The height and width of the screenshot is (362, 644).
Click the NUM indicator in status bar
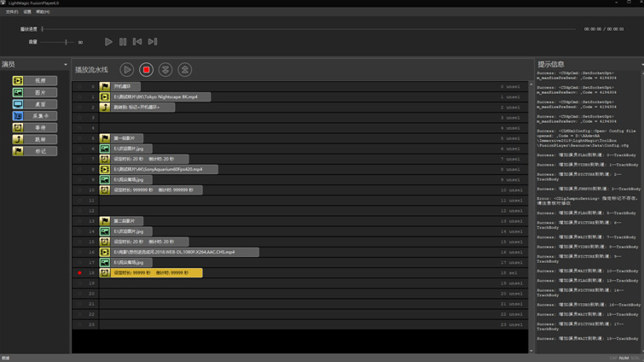(x=624, y=359)
